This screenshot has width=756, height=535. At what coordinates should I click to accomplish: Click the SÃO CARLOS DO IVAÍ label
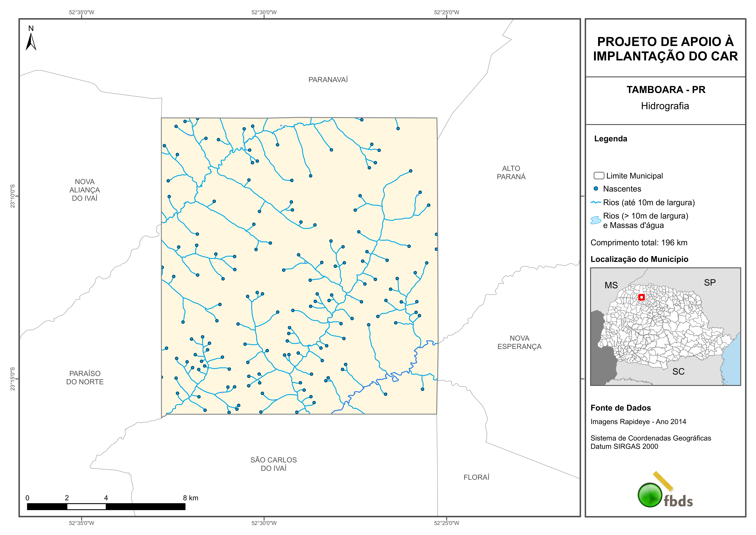pyautogui.click(x=273, y=464)
